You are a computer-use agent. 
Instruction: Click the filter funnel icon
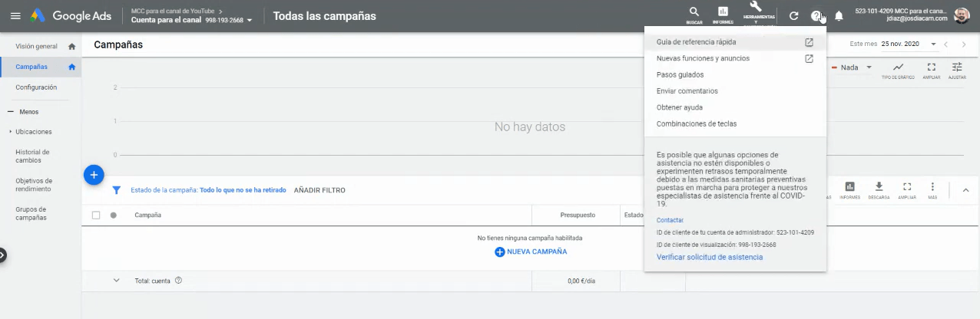117,190
